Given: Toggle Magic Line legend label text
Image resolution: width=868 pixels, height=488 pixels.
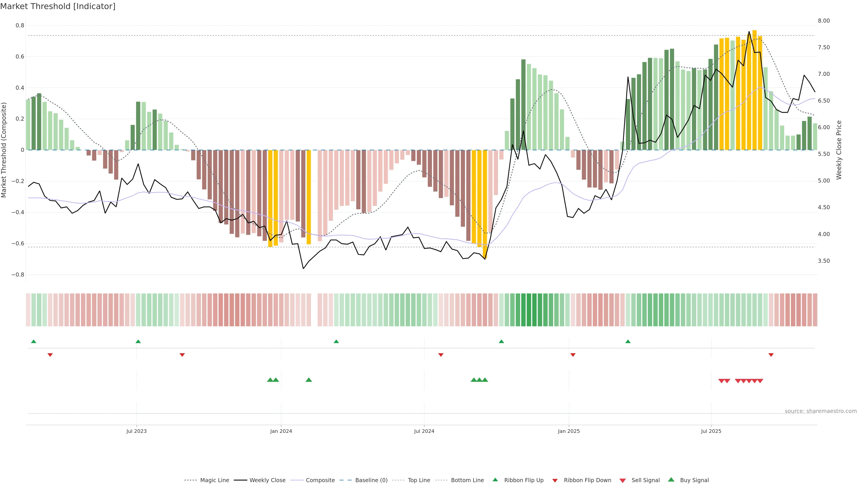Looking at the screenshot, I should [x=215, y=480].
